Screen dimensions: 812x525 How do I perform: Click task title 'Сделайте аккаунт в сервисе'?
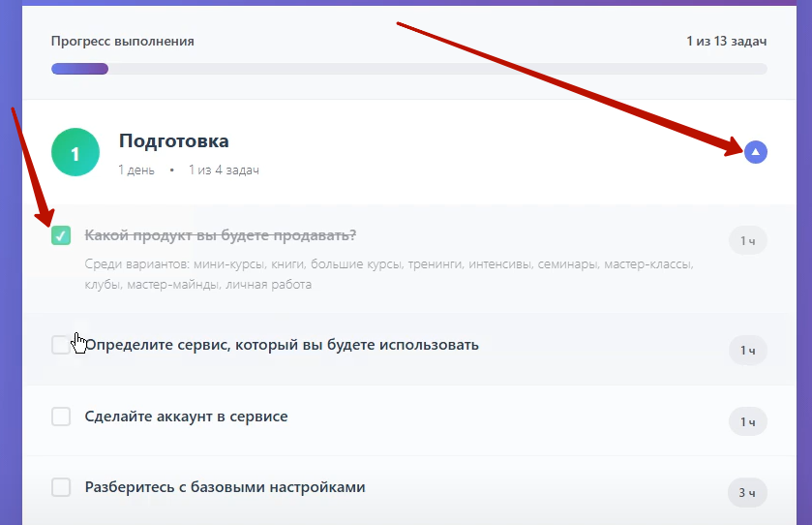(187, 417)
